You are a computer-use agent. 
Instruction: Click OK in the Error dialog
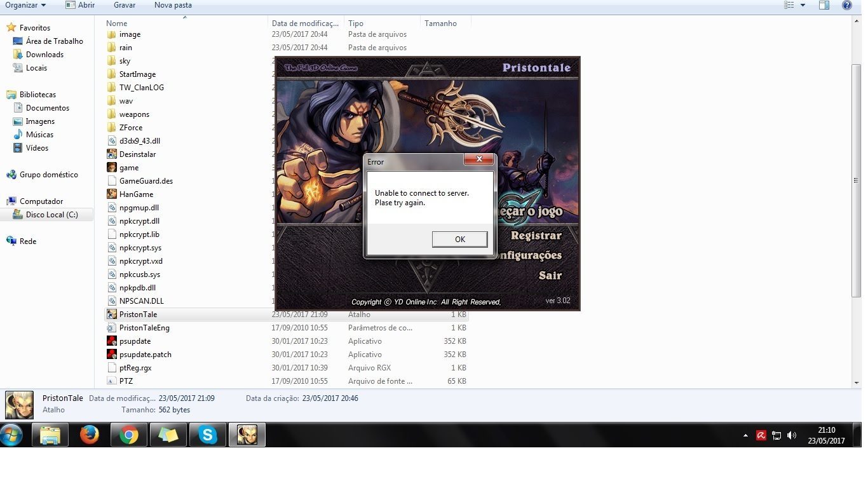(x=459, y=240)
